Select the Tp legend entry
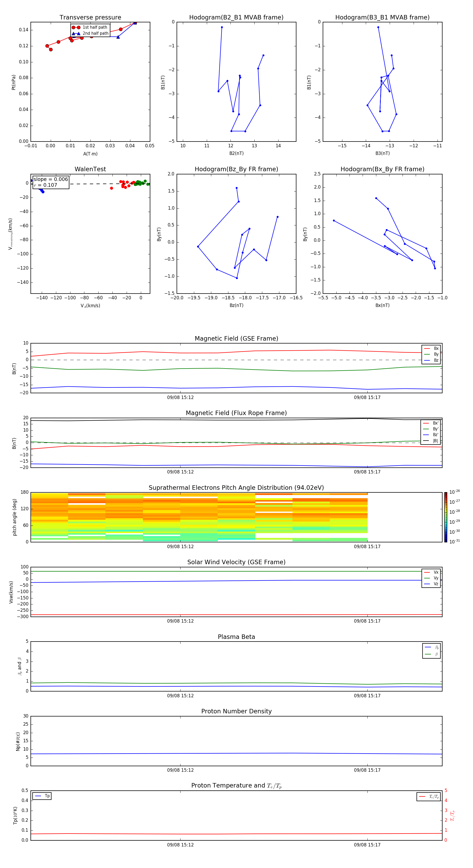The width and height of the screenshot is (473, 868). pyautogui.click(x=42, y=796)
